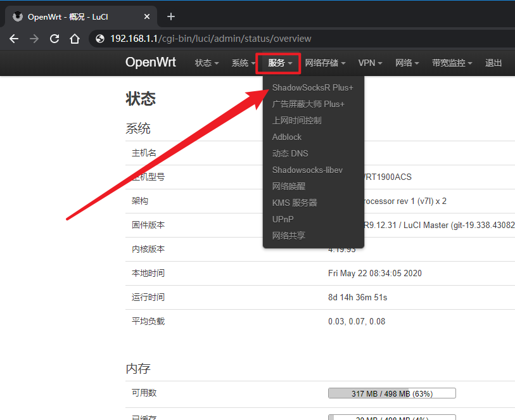Click the 运行时间 row label
Viewport: 515px width, 420px height.
point(148,297)
